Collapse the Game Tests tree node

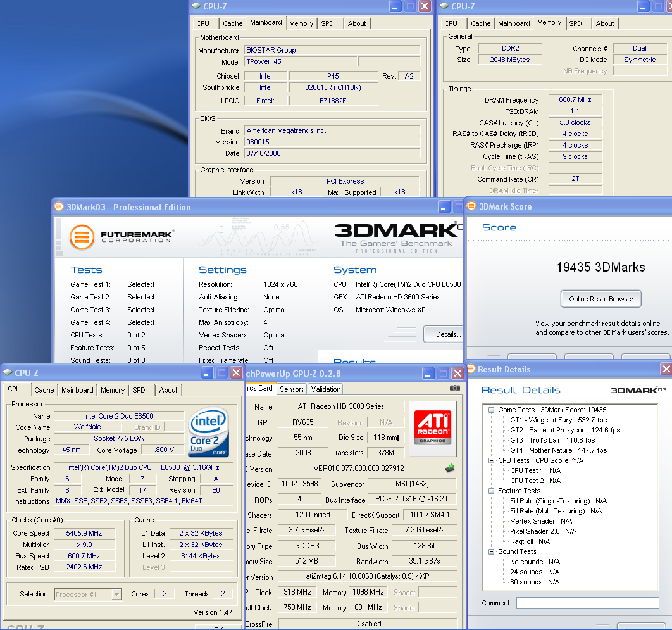point(491,410)
